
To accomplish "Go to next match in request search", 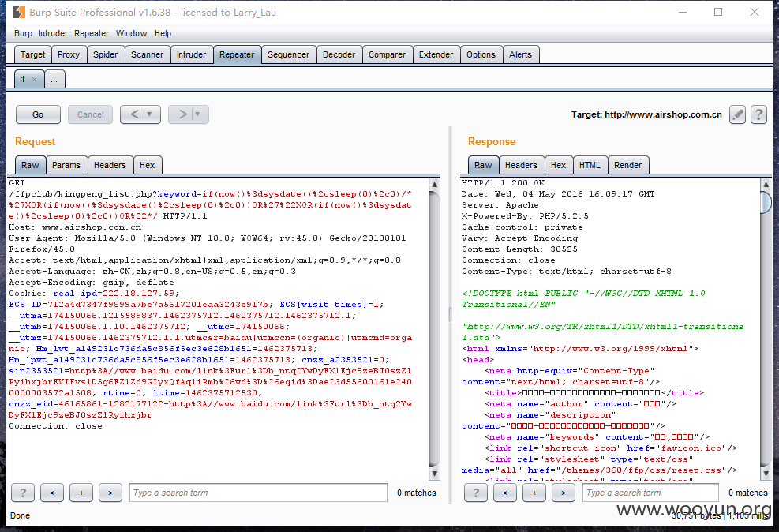I will pyautogui.click(x=110, y=493).
